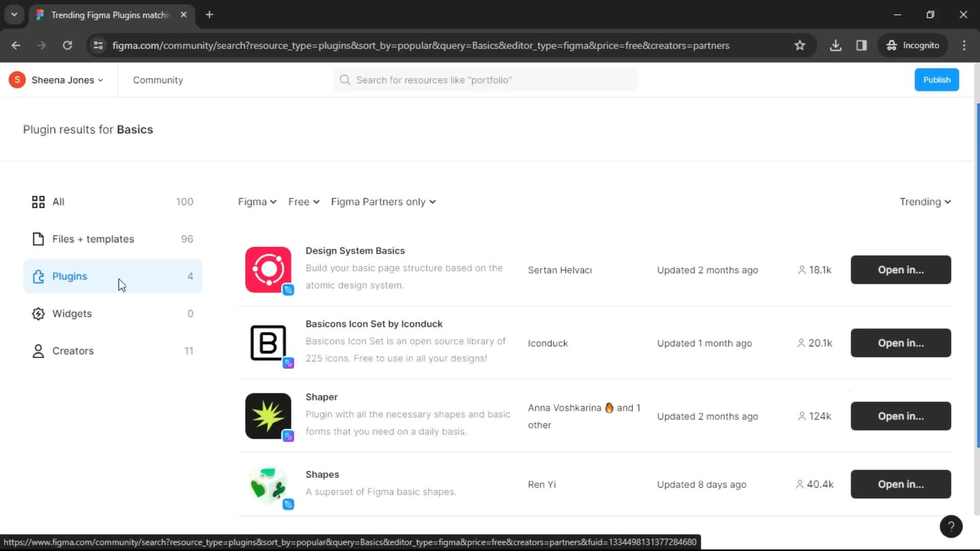
Task: Open the Shaper plugin thumbnail
Action: 268,416
